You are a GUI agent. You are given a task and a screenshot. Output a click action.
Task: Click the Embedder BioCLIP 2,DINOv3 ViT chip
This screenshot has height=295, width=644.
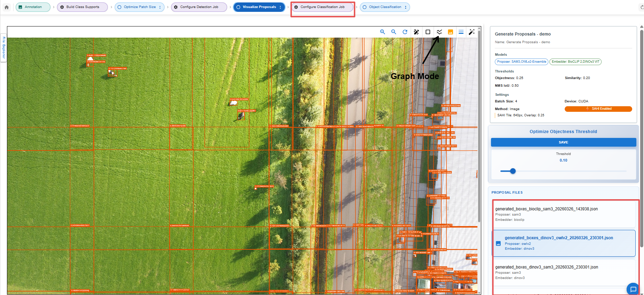click(x=575, y=62)
